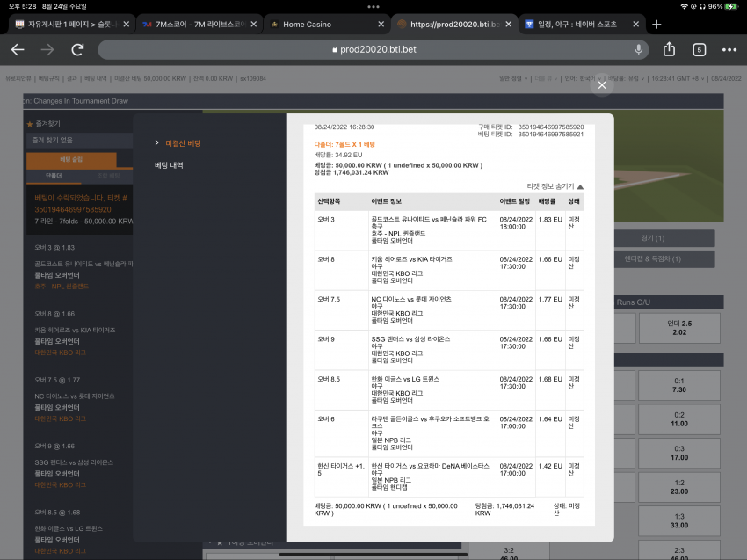Tap the microphone icon in the address bar
The image size is (747, 560).
[x=638, y=49]
